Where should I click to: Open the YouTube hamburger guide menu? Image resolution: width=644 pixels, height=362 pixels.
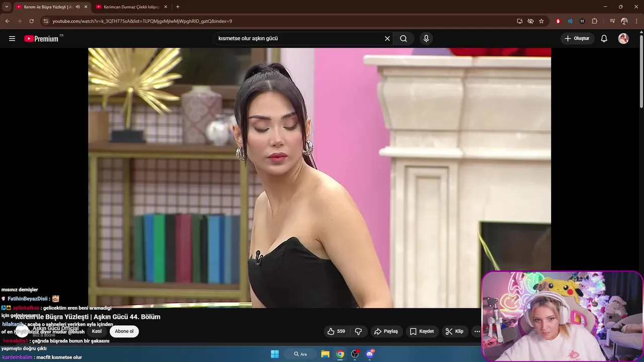point(12,39)
